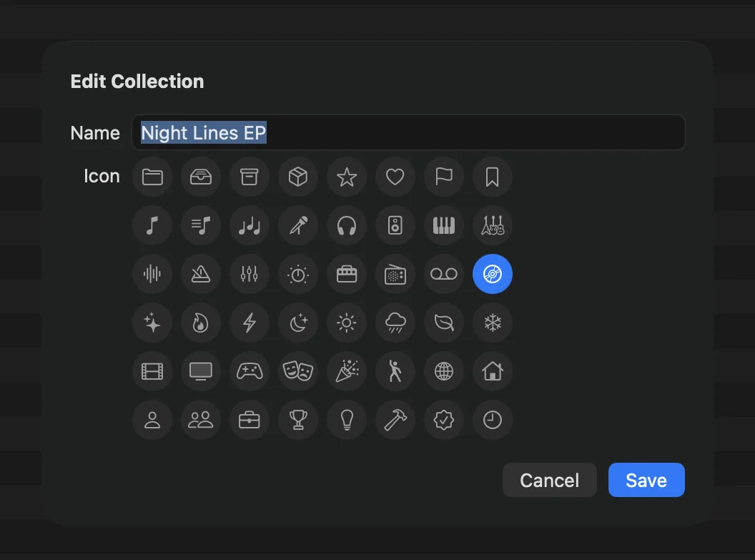This screenshot has height=560, width=755.
Task: Set the leaf icon
Action: click(x=444, y=323)
